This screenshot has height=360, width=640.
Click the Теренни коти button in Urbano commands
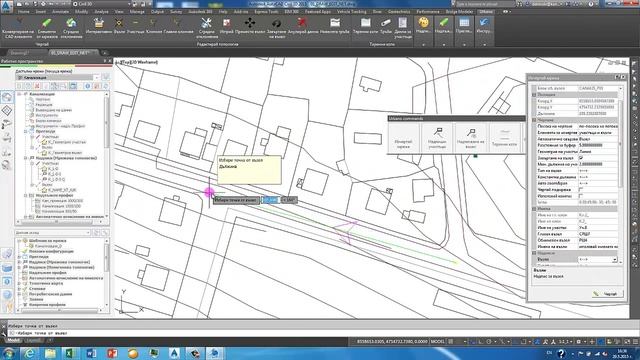click(x=504, y=138)
